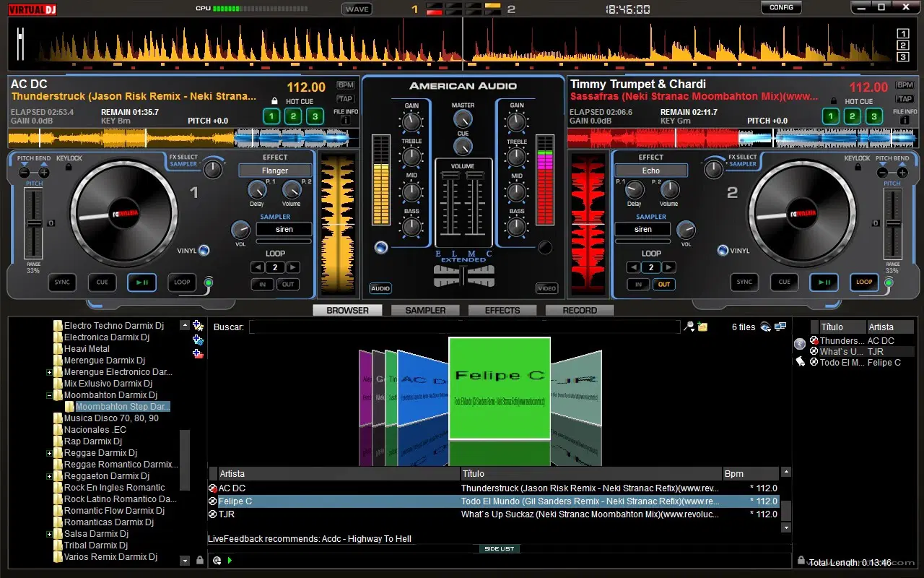Collapse the Moombahton Darmix Dj folder
The image size is (924, 578).
[50, 395]
